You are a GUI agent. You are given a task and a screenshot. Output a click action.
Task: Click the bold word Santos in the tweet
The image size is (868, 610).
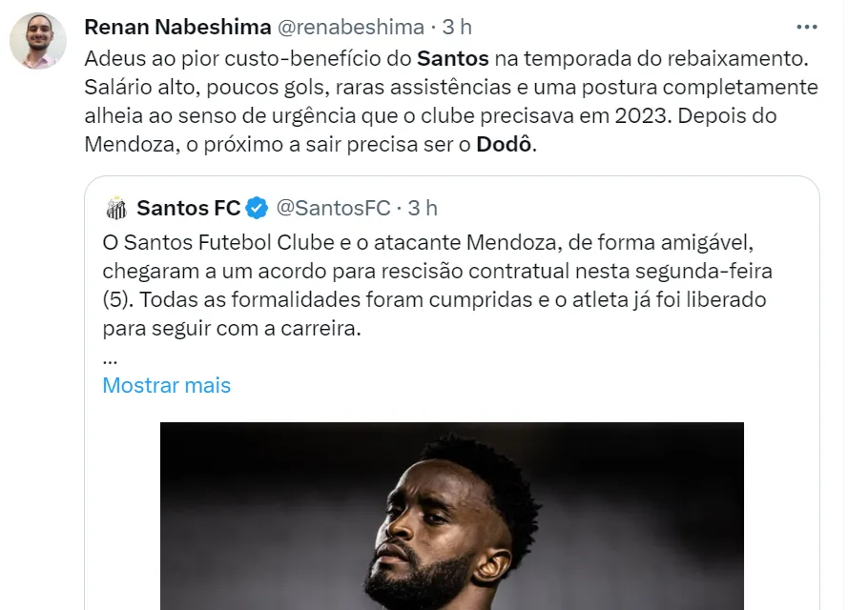tap(454, 57)
